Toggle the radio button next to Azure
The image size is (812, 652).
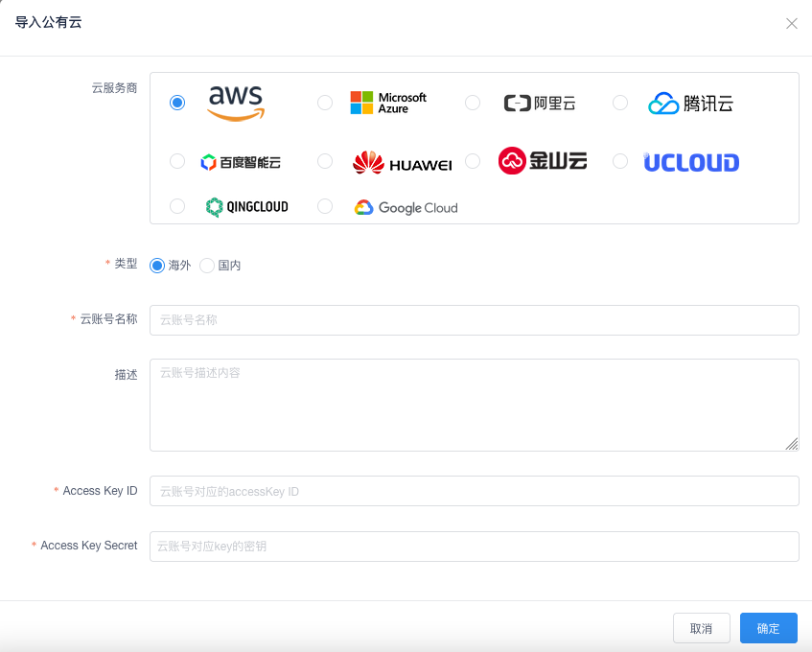click(x=325, y=102)
